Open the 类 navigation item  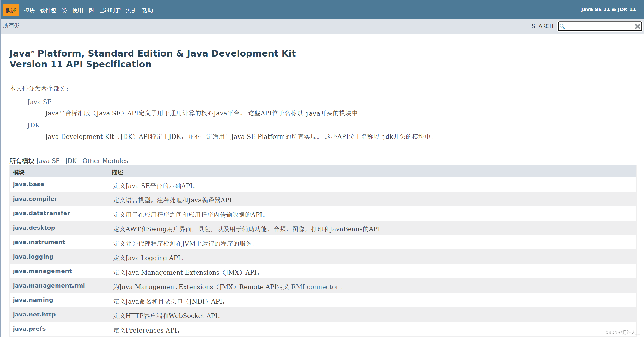click(x=64, y=10)
